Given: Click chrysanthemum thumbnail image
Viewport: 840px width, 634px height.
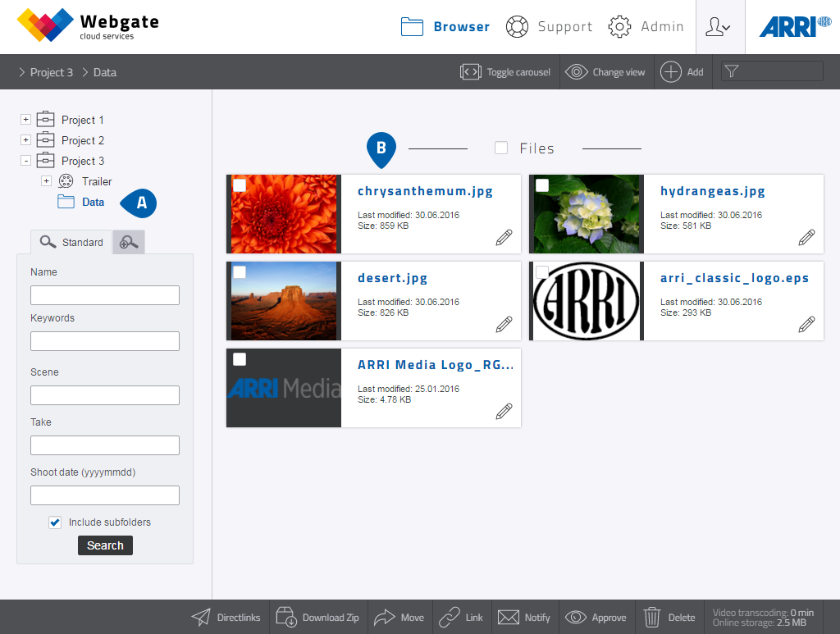Looking at the screenshot, I should coord(284,214).
